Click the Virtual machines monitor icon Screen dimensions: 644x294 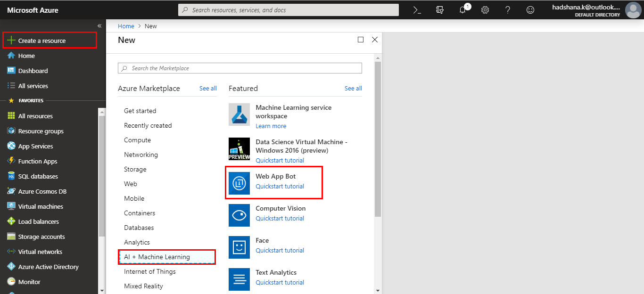(x=11, y=206)
